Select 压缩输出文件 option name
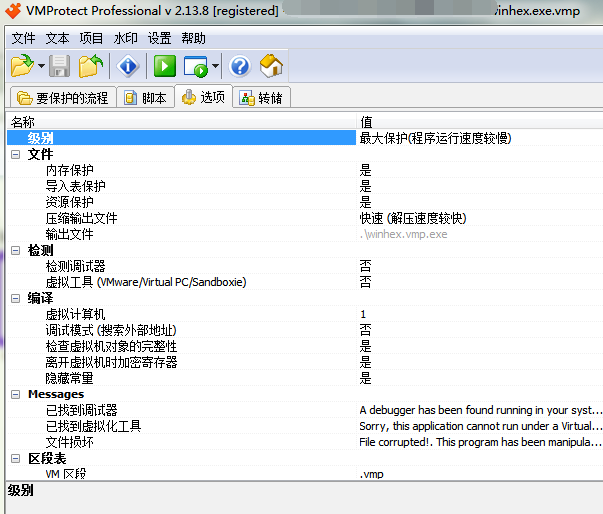The height and width of the screenshot is (514, 603). [82, 218]
